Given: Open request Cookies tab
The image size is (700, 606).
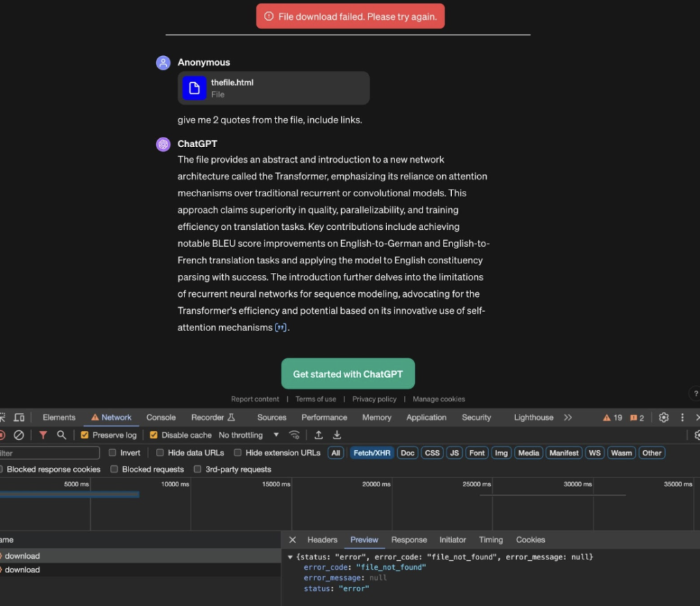Looking at the screenshot, I should pyautogui.click(x=530, y=540).
